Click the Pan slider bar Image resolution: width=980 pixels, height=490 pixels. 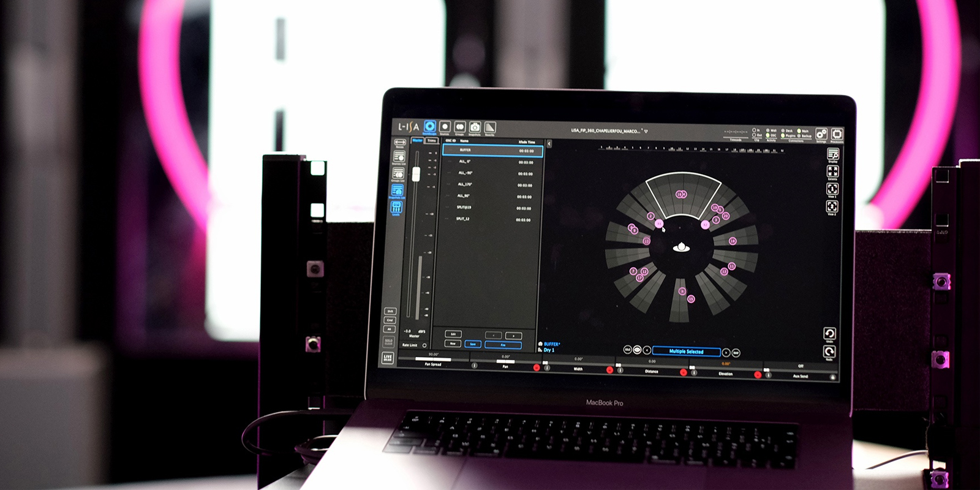click(x=506, y=361)
